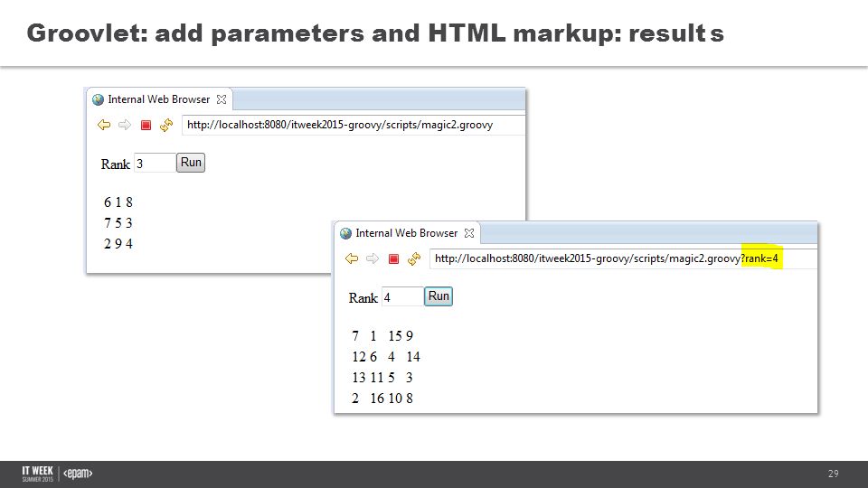868x488 pixels.
Task: Click Back arrow in the rank=4 browser
Action: click(x=352, y=259)
